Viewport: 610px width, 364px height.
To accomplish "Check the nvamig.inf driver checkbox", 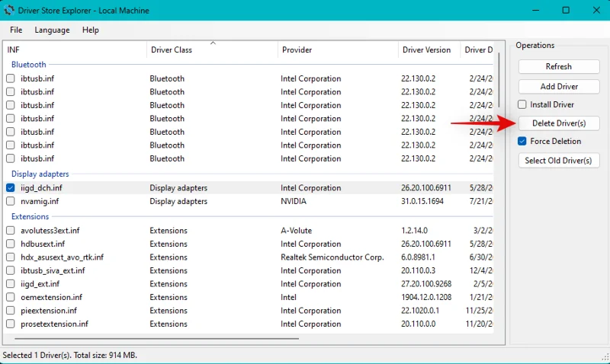I will tap(11, 201).
